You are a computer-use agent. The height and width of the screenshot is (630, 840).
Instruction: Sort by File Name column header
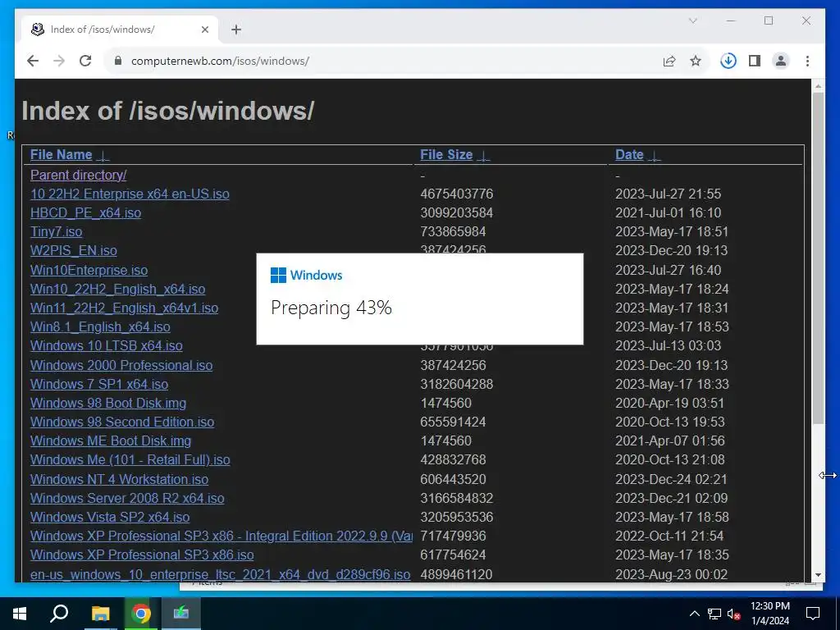click(61, 155)
